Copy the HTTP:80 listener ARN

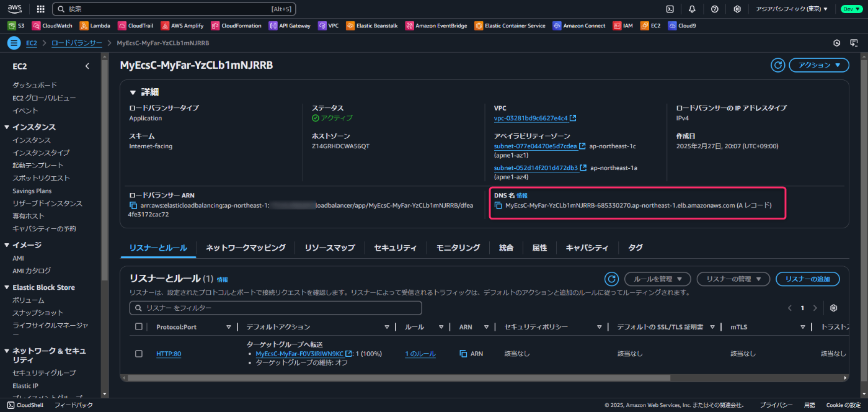pyautogui.click(x=463, y=354)
